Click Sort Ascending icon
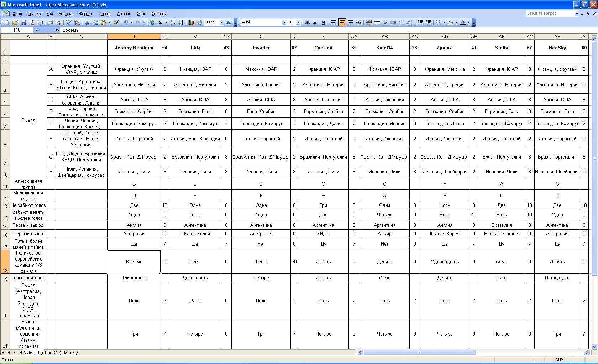598x364 pixels. tap(172, 22)
